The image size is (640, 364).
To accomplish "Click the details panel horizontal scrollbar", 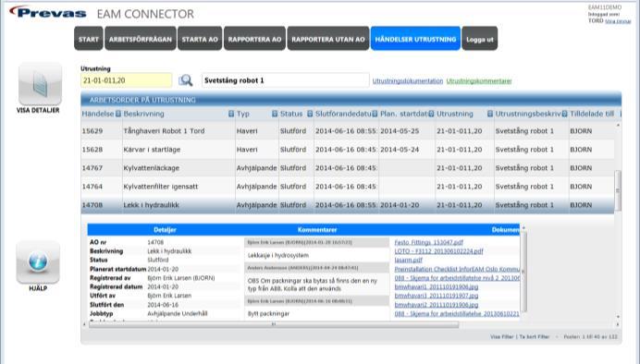I will (274, 324).
